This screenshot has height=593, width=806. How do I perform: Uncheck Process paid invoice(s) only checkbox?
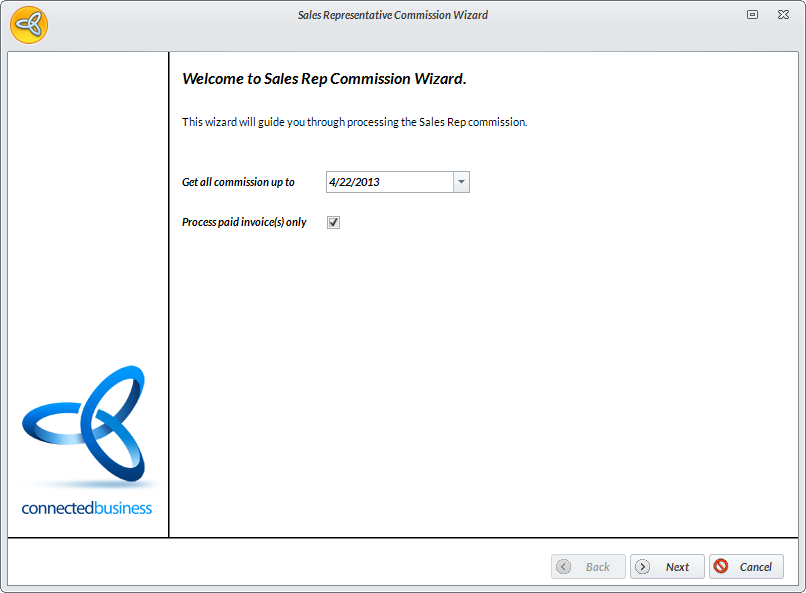pyautogui.click(x=333, y=222)
